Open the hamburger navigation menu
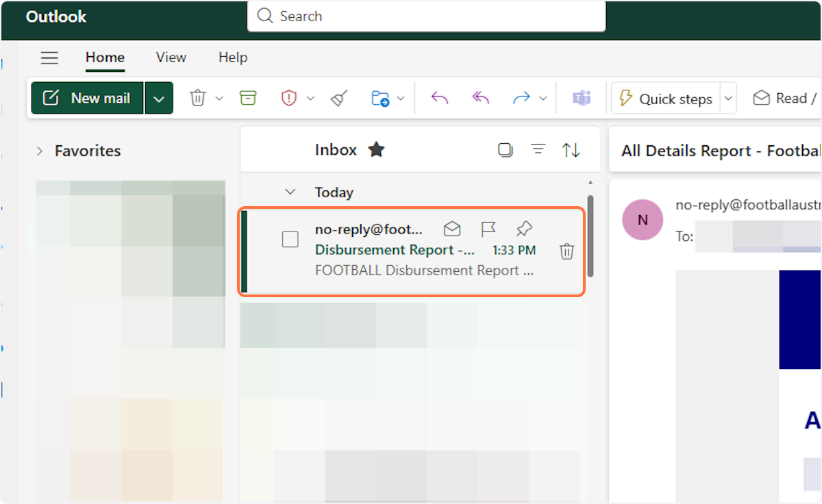 click(x=49, y=58)
